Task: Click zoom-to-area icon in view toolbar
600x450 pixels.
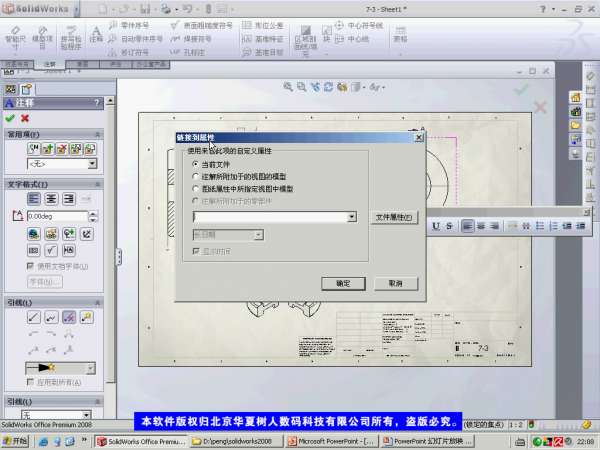Action: 301,87
